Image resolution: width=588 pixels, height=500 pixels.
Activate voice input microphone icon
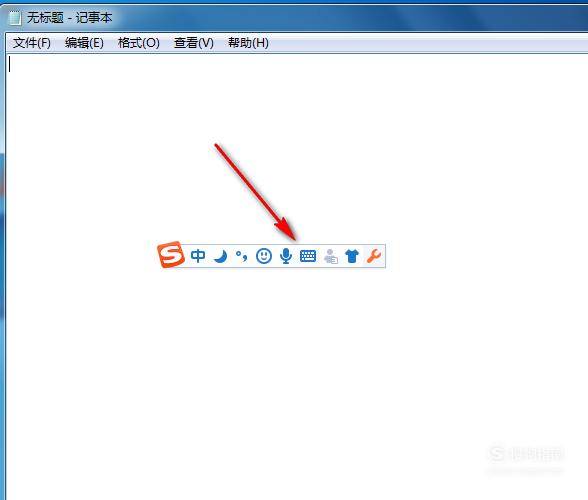coord(286,256)
